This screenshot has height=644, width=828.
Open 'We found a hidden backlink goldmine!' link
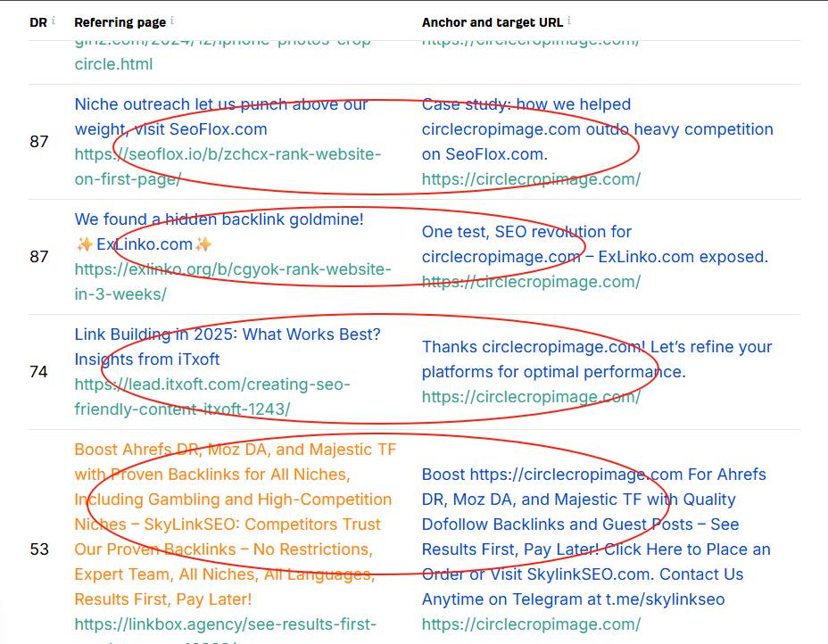pyautogui.click(x=219, y=232)
